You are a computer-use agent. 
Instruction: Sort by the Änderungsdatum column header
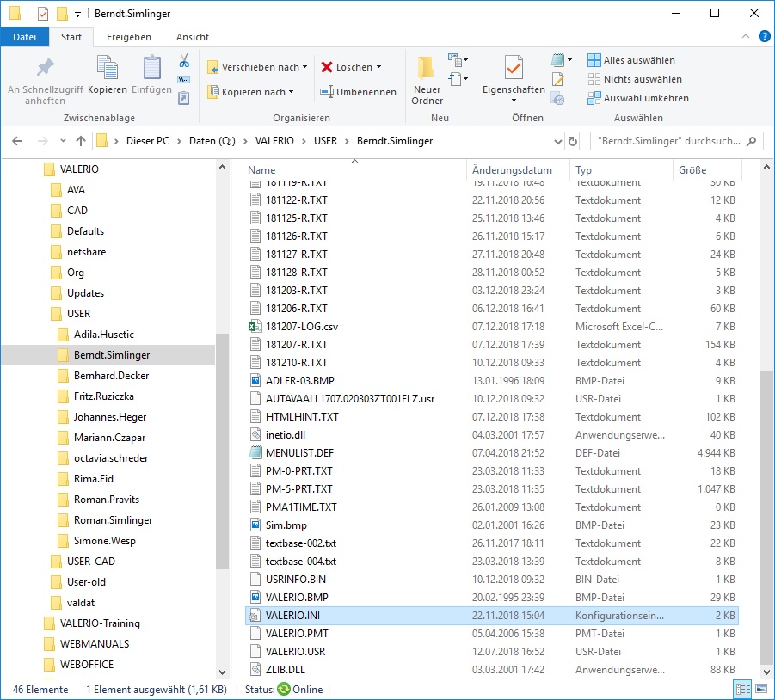coord(513,170)
